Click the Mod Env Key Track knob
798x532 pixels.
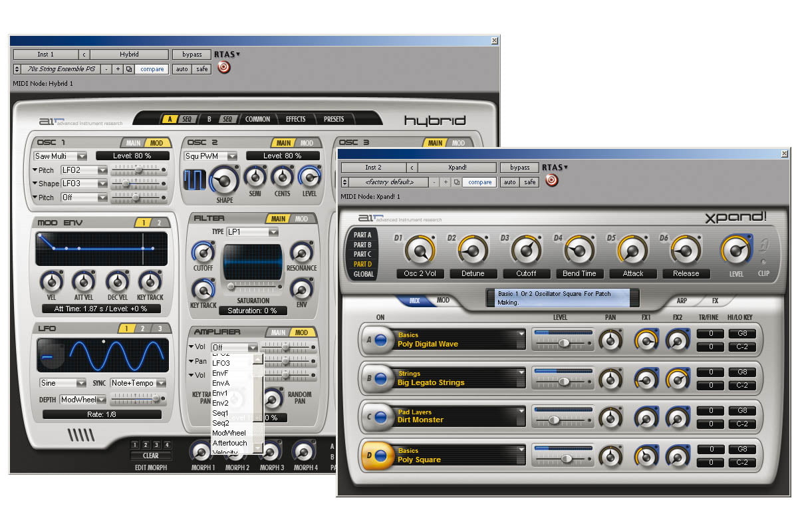click(150, 281)
